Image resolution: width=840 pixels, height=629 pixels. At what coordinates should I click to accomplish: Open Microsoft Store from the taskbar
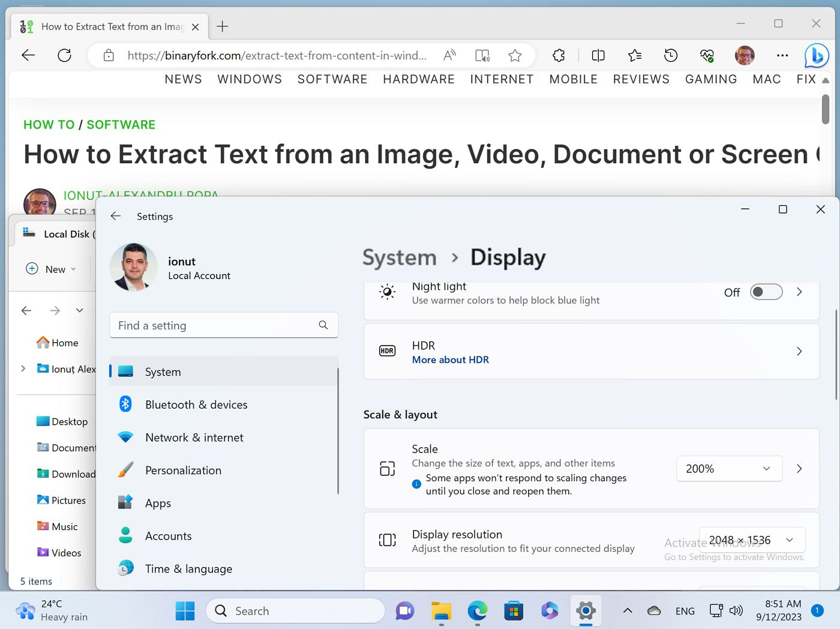[x=514, y=610]
